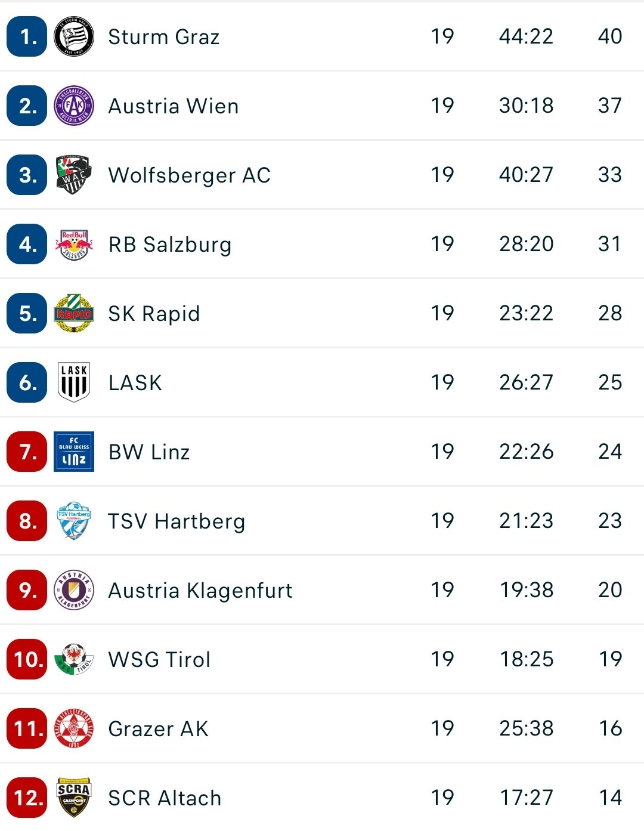Open the Grazer AK red crest

point(74,729)
